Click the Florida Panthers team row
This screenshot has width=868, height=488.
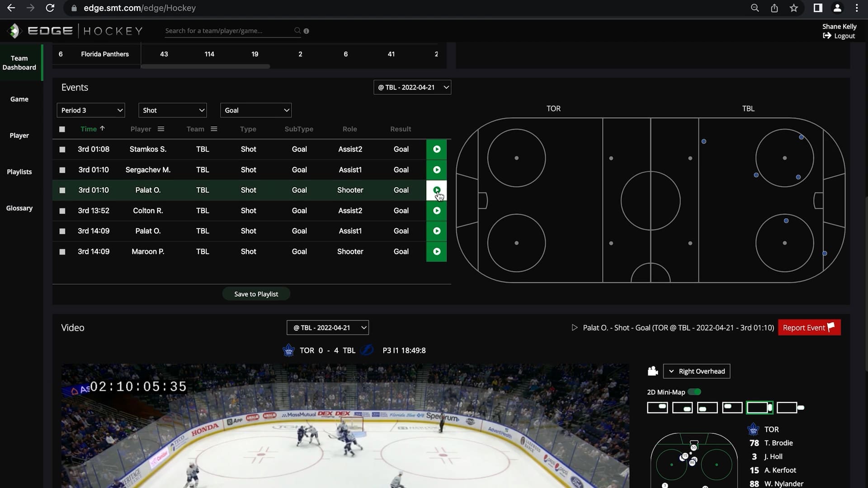[250, 54]
